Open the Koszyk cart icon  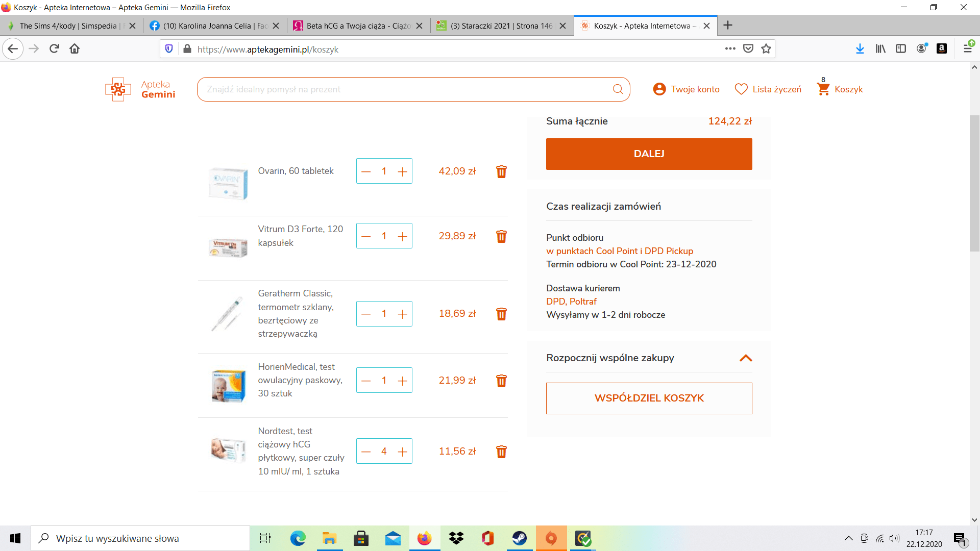pyautogui.click(x=823, y=89)
